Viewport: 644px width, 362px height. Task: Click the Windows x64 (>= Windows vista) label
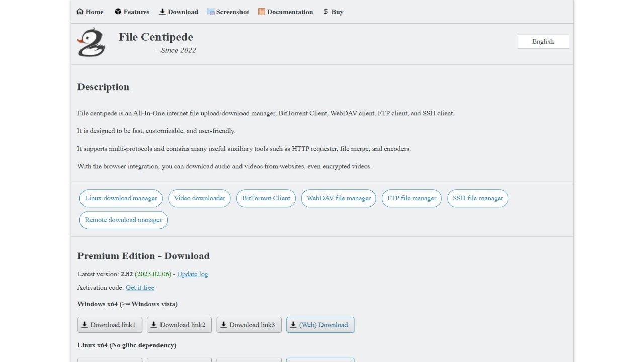pos(127,304)
